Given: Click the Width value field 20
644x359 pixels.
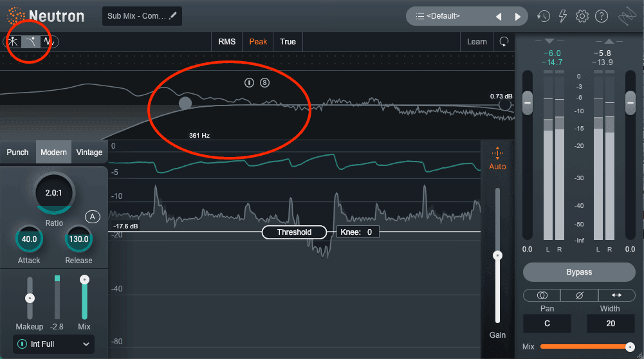Looking at the screenshot, I should pos(611,324).
